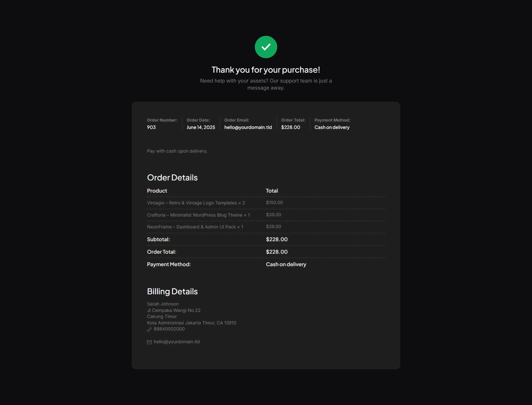Click billing email hello@yourdomain.tld
Screen dimensions: 532x405
click(x=176, y=342)
